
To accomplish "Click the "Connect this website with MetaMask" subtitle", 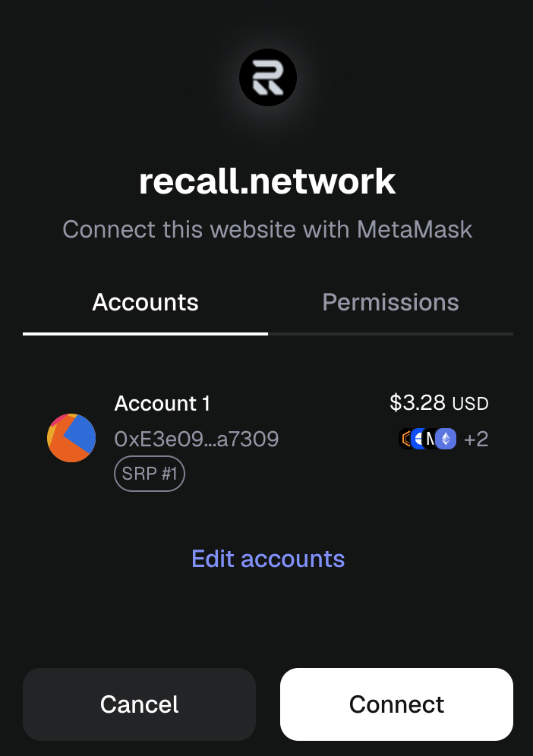I will click(x=267, y=229).
